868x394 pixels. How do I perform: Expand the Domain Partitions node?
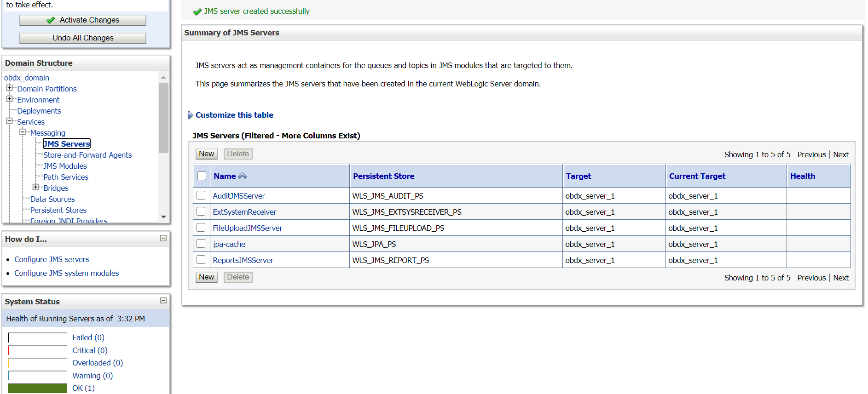point(9,88)
